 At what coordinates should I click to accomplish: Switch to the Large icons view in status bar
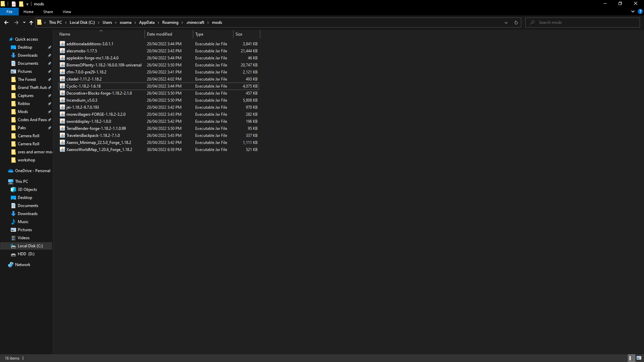click(639, 358)
